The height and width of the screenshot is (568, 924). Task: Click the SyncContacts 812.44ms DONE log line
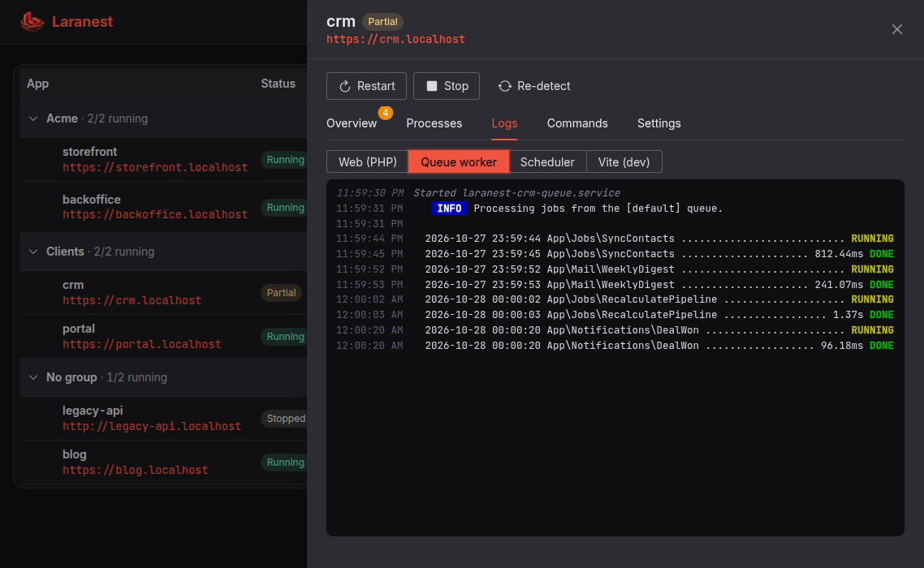(615, 254)
